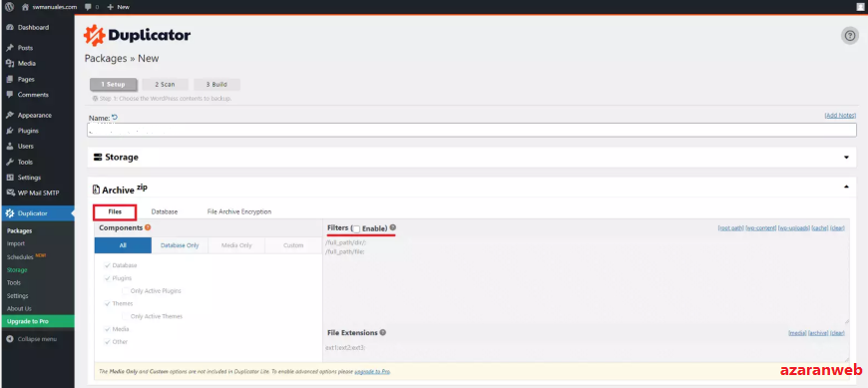Toggle the Media component checkbox
Viewport: 868px width, 388px height.
point(108,329)
